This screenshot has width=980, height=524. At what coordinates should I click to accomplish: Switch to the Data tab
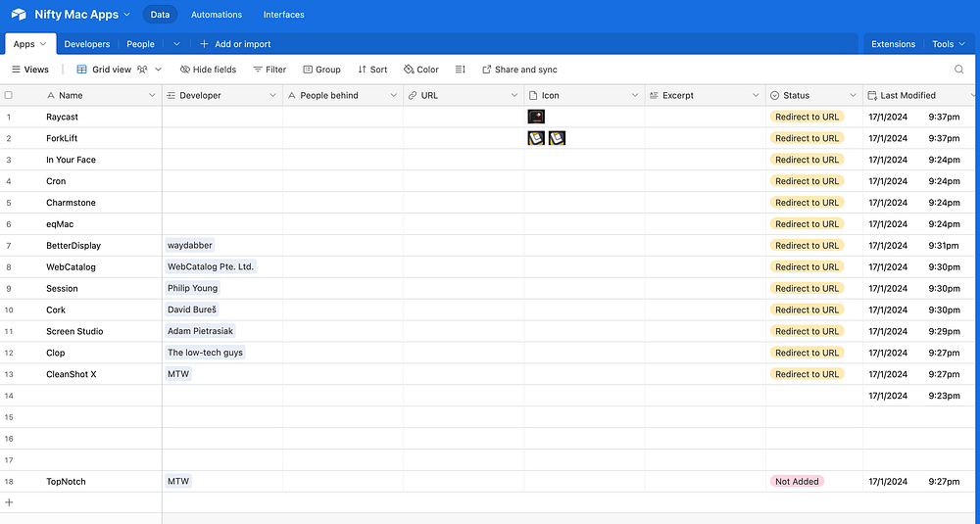tap(160, 15)
